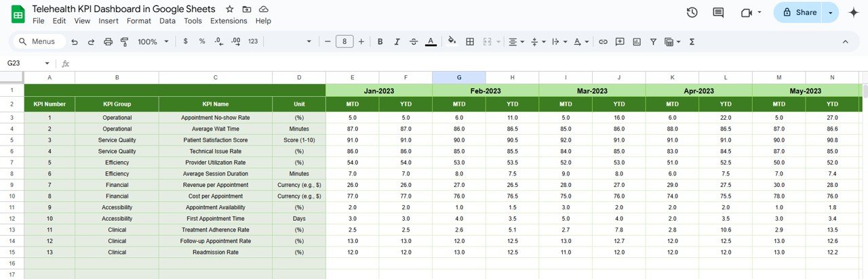Open version history clock icon
This screenshot has width=868, height=279.
point(692,12)
